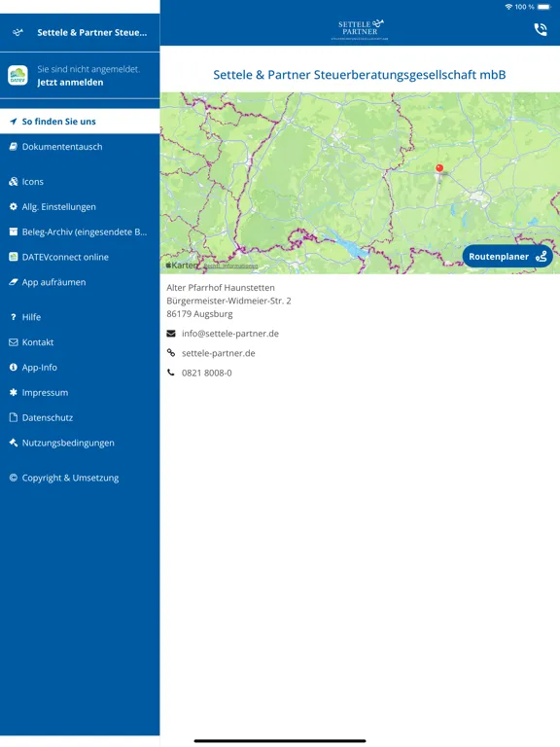Viewport: 560px width, 747px height.
Task: Tap Settele & Partner Steue... sidebar title
Action: [92, 32]
